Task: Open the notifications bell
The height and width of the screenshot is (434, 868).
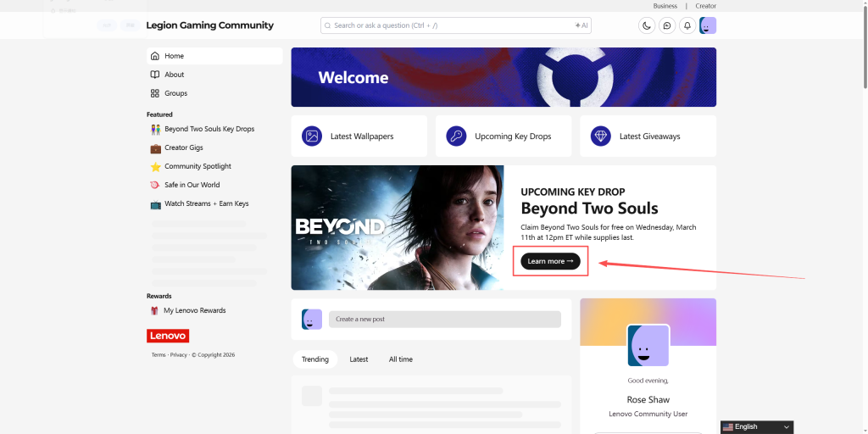Action: coord(687,25)
